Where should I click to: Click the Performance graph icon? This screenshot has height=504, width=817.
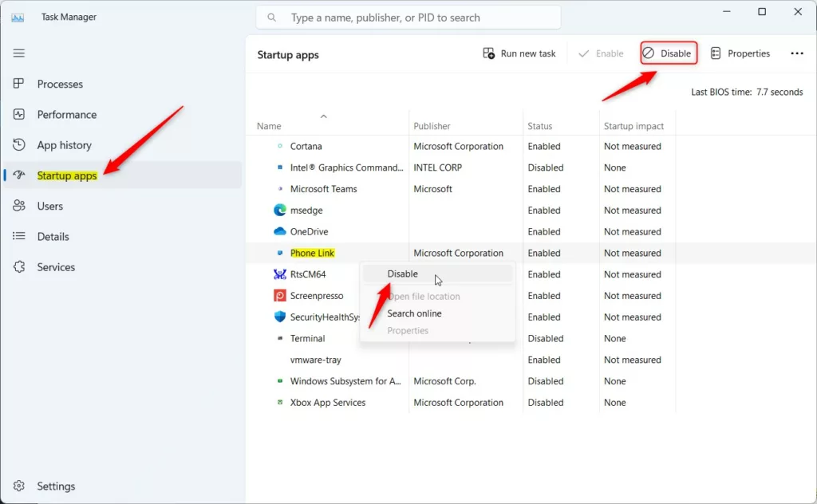click(19, 114)
